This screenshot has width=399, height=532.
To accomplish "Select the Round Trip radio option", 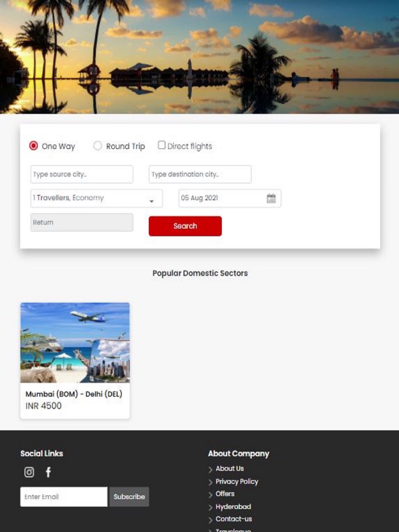I will [98, 146].
